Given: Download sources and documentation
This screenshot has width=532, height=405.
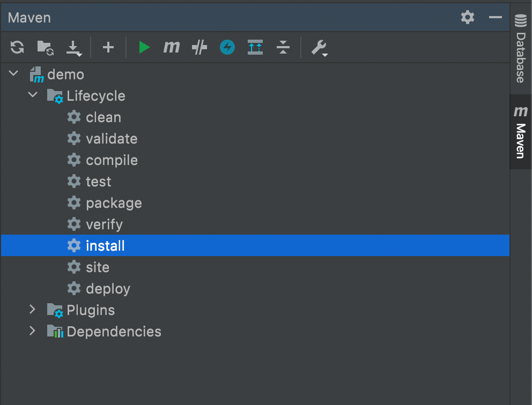Looking at the screenshot, I should point(74,48).
